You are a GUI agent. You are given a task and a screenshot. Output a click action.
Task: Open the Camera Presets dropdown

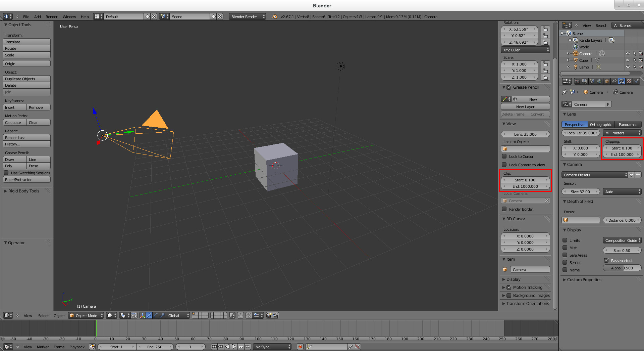point(595,175)
